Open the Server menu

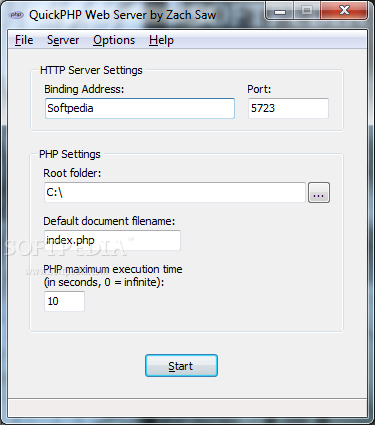(63, 40)
